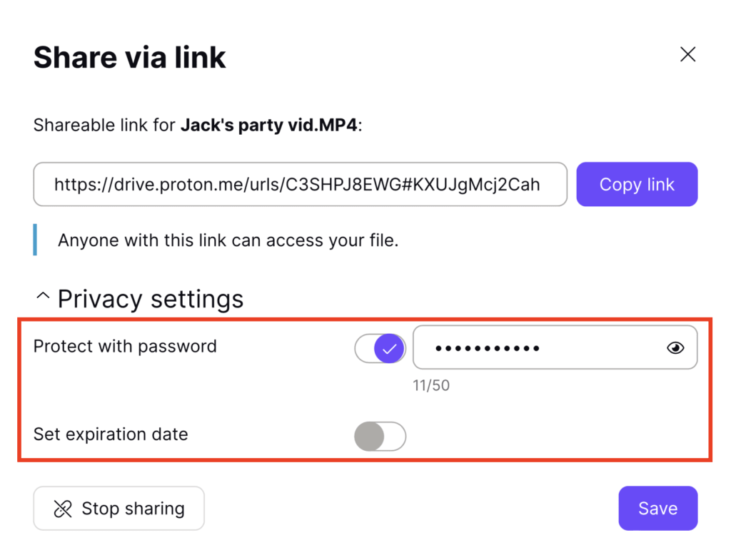The height and width of the screenshot is (560, 731).
Task: Disable the Protect with password switch
Action: pos(380,347)
